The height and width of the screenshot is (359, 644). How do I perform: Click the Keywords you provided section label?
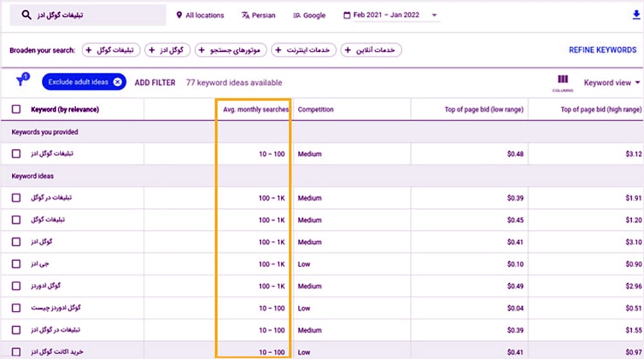click(45, 132)
